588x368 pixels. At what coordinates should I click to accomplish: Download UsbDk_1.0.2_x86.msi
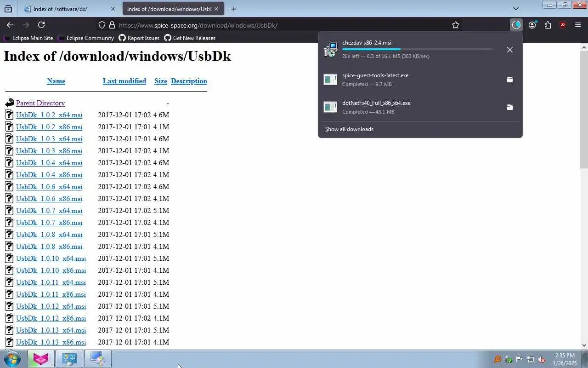(x=49, y=127)
